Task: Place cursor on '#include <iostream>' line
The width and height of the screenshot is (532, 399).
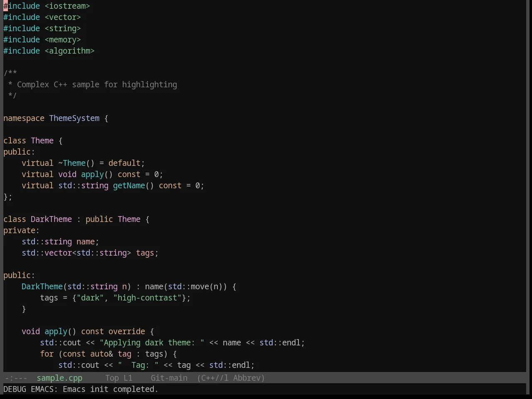Action: point(47,6)
